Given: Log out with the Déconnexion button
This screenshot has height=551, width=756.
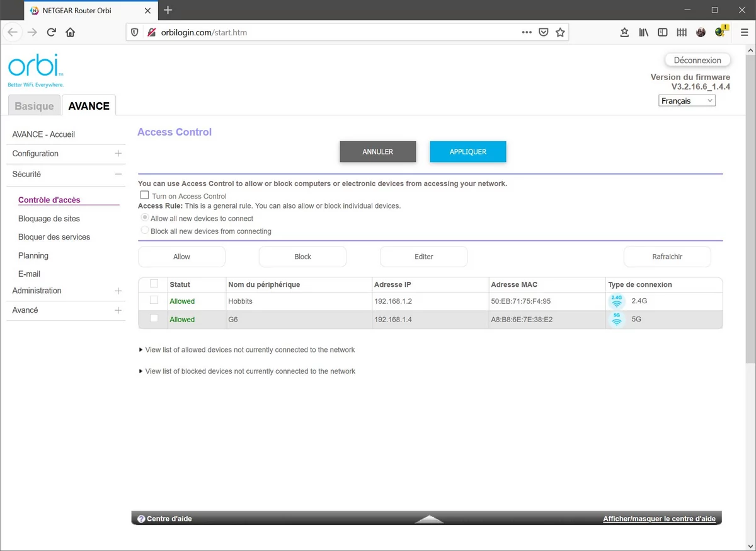Looking at the screenshot, I should tap(697, 60).
